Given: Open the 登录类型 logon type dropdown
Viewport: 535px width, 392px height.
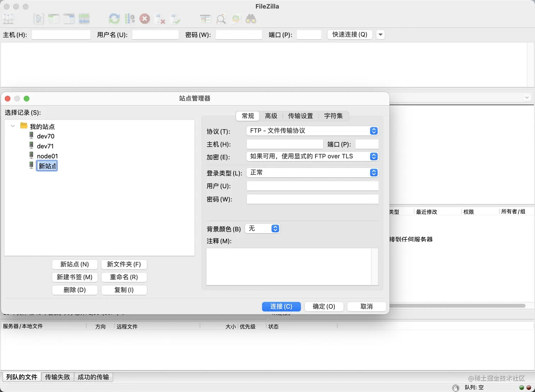Looking at the screenshot, I should [x=312, y=173].
